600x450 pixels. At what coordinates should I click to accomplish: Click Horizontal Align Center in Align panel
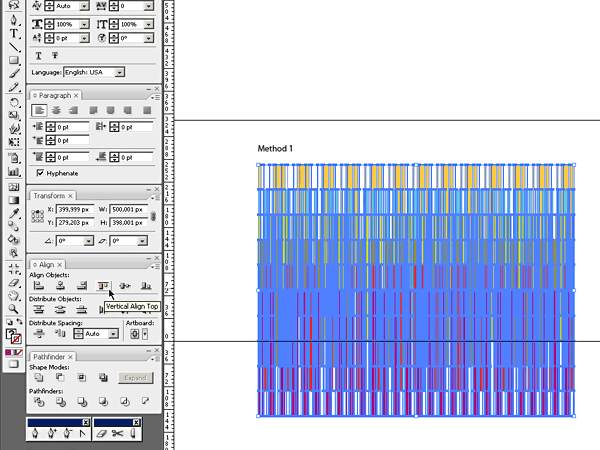pos(60,285)
